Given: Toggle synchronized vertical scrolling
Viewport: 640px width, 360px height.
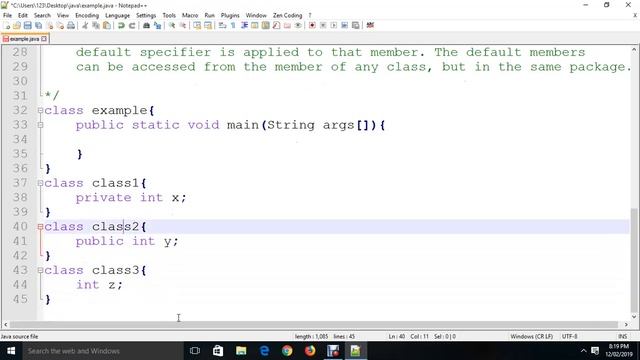Looking at the screenshot, I should coord(197,25).
